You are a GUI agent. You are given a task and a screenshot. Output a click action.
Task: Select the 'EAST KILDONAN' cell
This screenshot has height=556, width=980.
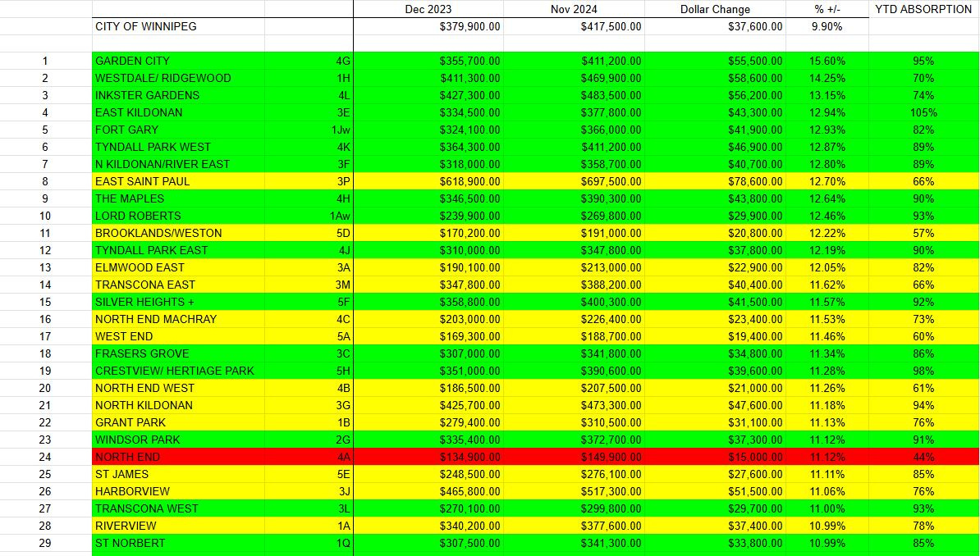coord(178,112)
